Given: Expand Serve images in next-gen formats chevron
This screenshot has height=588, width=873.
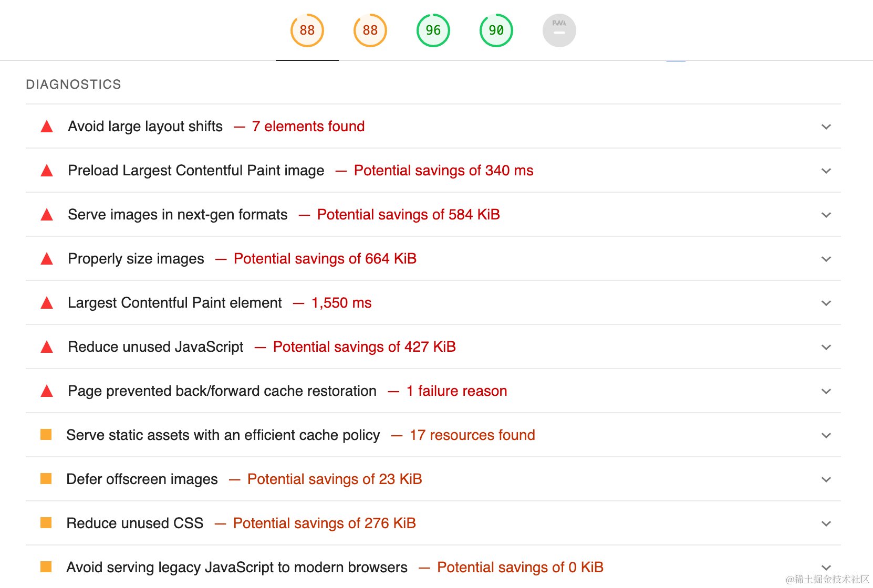Looking at the screenshot, I should 826,215.
